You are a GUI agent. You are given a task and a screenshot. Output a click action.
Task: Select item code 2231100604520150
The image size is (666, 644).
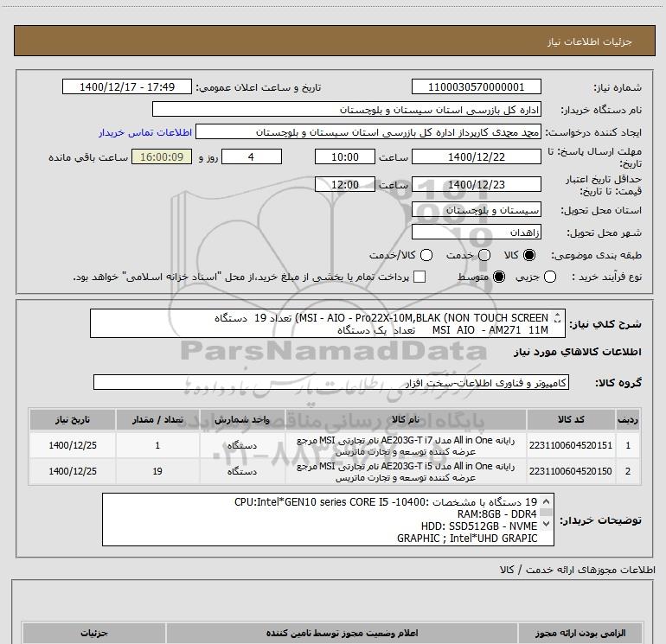[571, 471]
